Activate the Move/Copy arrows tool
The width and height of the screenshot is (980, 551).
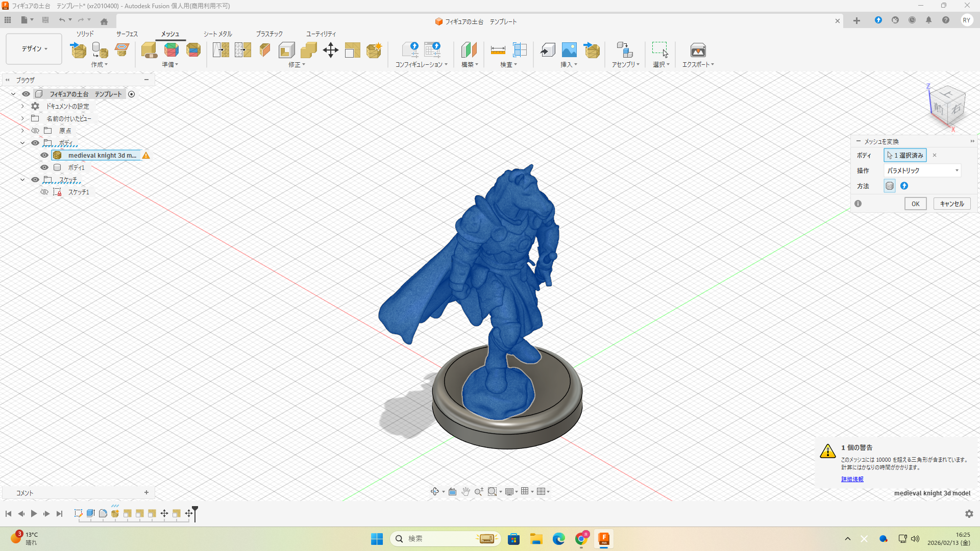coord(330,50)
